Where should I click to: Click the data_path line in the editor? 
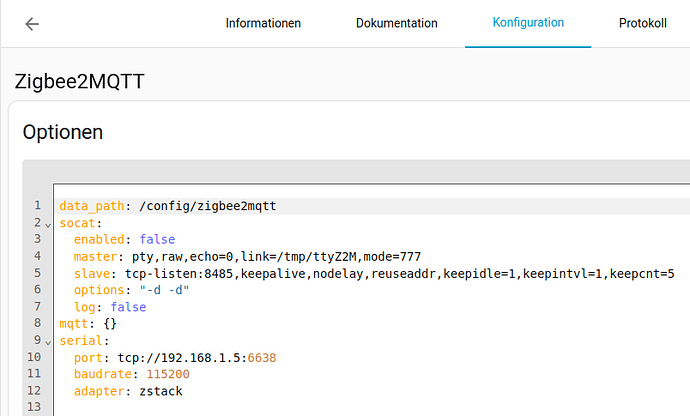click(x=168, y=206)
